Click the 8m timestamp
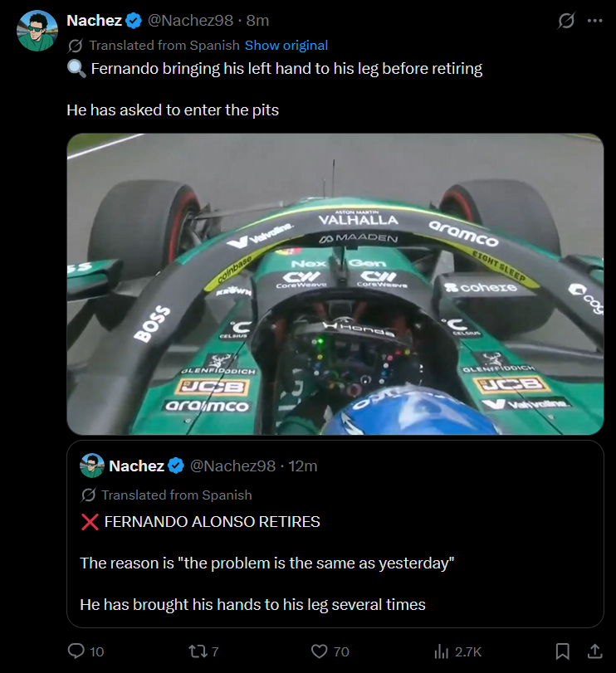The image size is (616, 673). 257,20
